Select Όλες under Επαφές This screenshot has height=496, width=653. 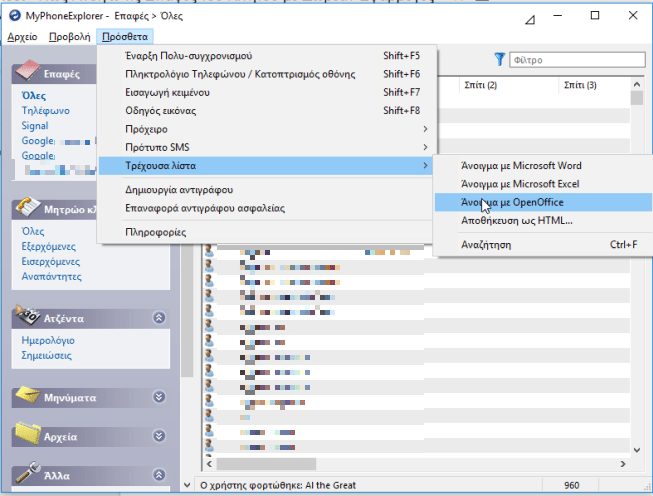(x=34, y=96)
